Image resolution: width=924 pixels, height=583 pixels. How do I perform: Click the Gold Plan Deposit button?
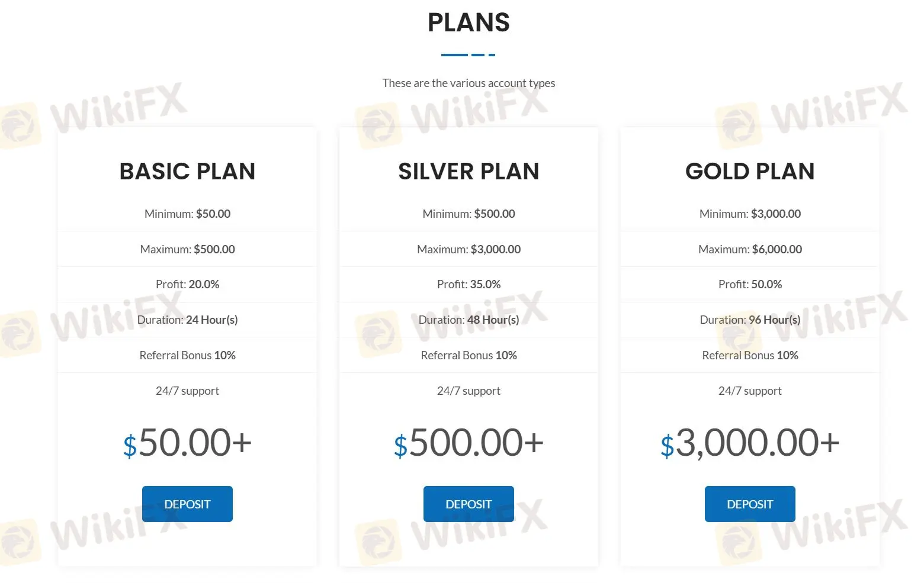pyautogui.click(x=749, y=504)
